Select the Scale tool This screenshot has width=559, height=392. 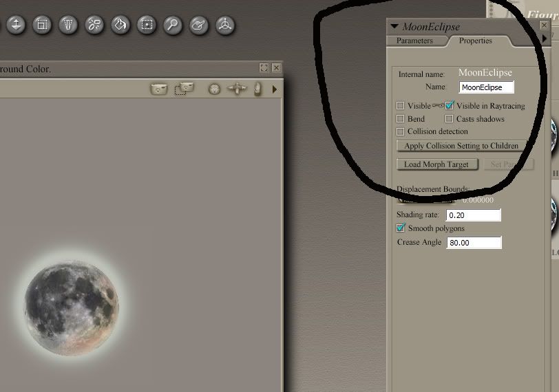click(x=42, y=25)
